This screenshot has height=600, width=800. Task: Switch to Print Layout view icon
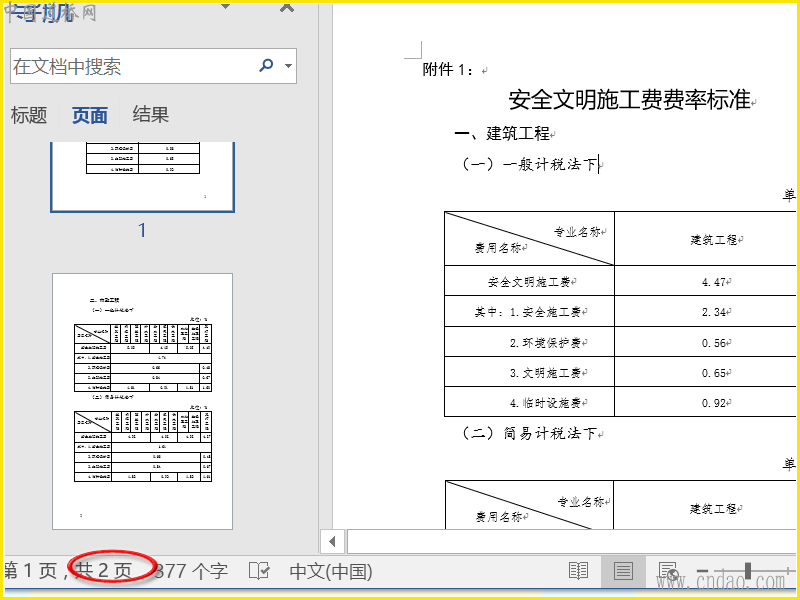click(623, 571)
